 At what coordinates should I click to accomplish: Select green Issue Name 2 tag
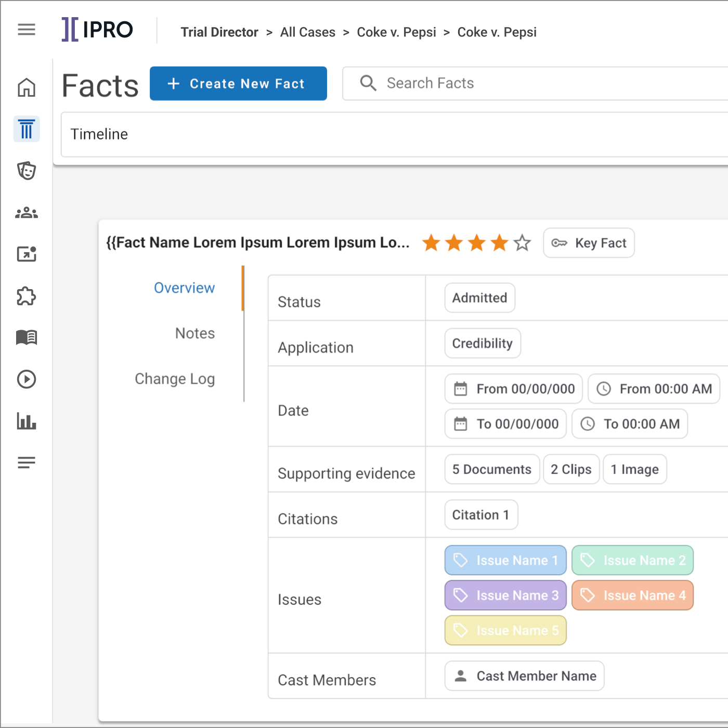click(x=632, y=560)
